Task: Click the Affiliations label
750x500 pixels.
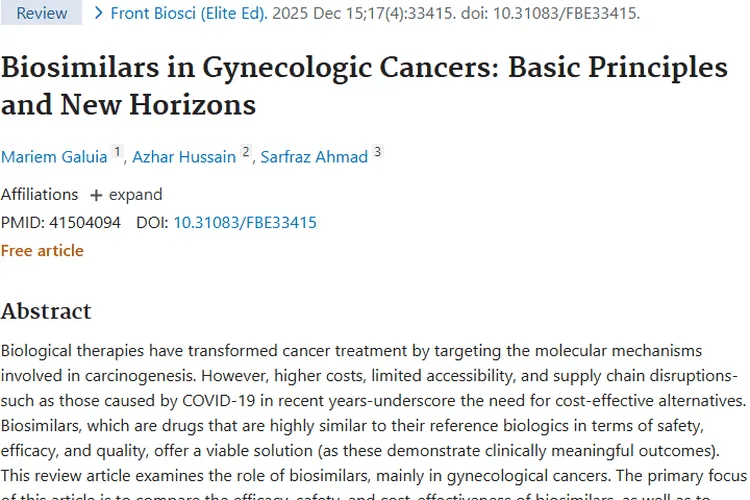Action: click(39, 195)
